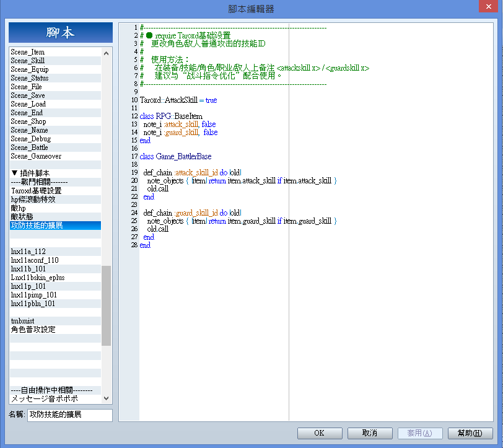Open the Taroxd基礎設置 script
Screen dimensions: 503x448
click(x=56, y=191)
